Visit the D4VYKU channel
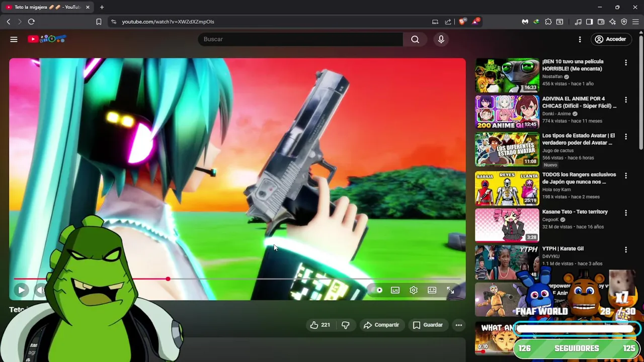644x362 pixels. (551, 256)
